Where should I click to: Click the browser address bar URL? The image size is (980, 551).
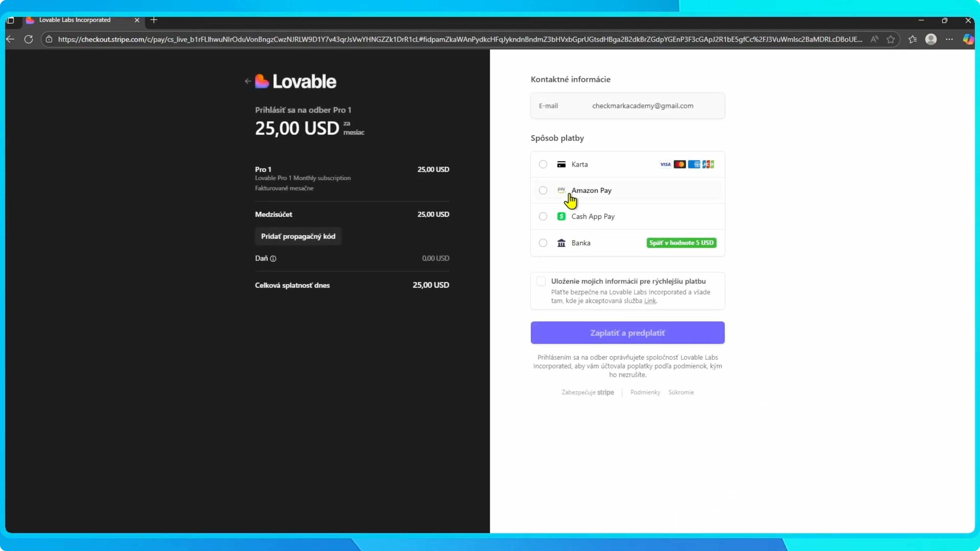tap(460, 39)
